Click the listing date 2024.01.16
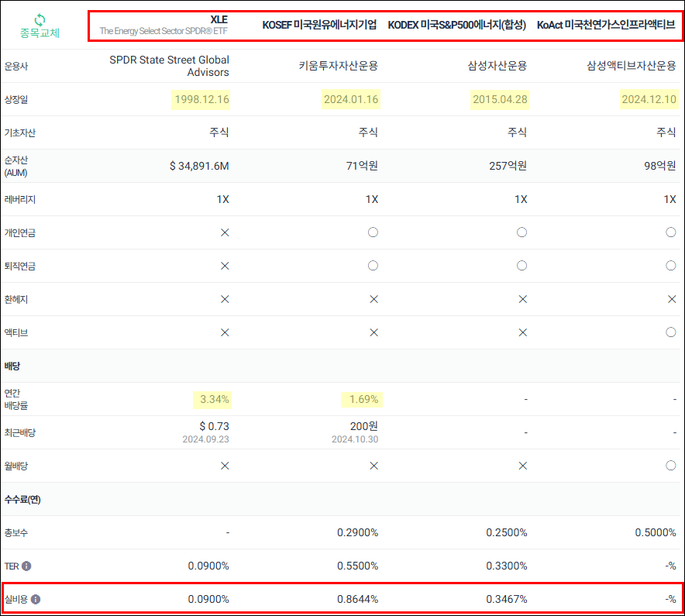This screenshot has height=616, width=685. click(351, 99)
